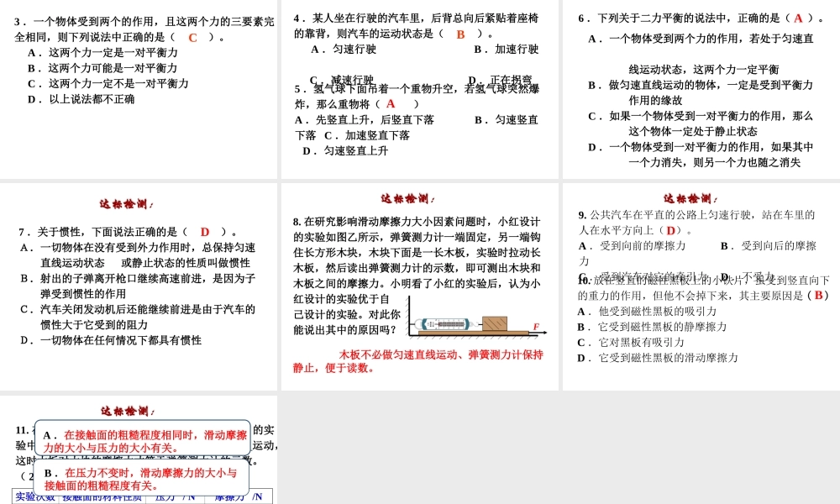The height and width of the screenshot is (504, 840).
Task: Open the slide with questions 9 and 10
Action: [x=701, y=286]
